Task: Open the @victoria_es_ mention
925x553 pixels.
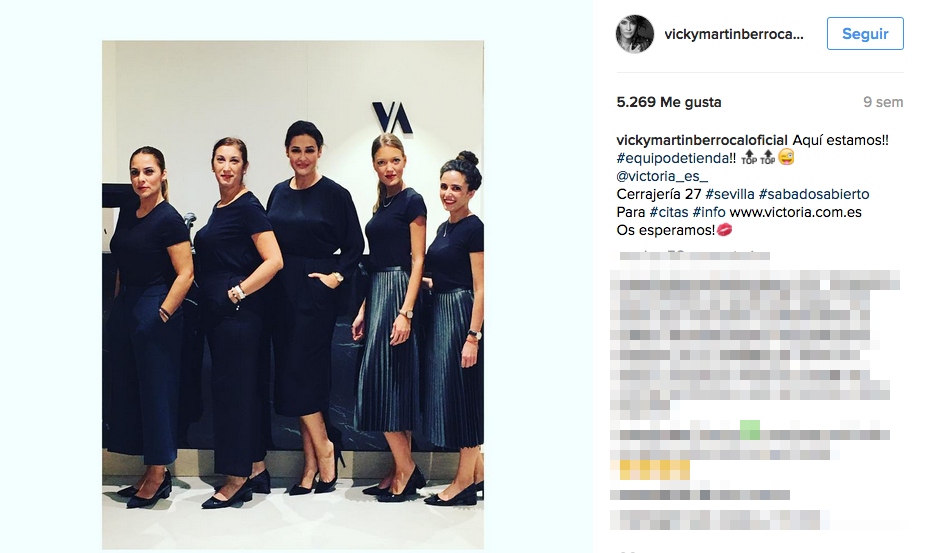Action: [662, 176]
